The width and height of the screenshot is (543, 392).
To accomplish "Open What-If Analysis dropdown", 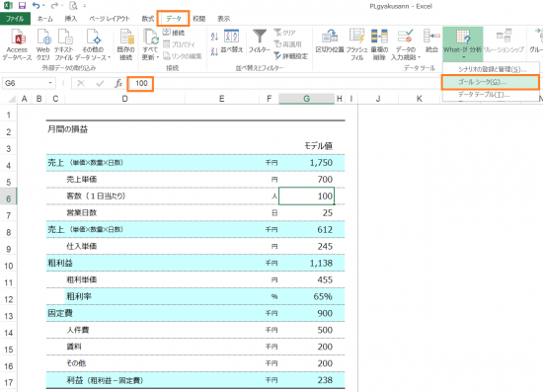I will pos(463,44).
